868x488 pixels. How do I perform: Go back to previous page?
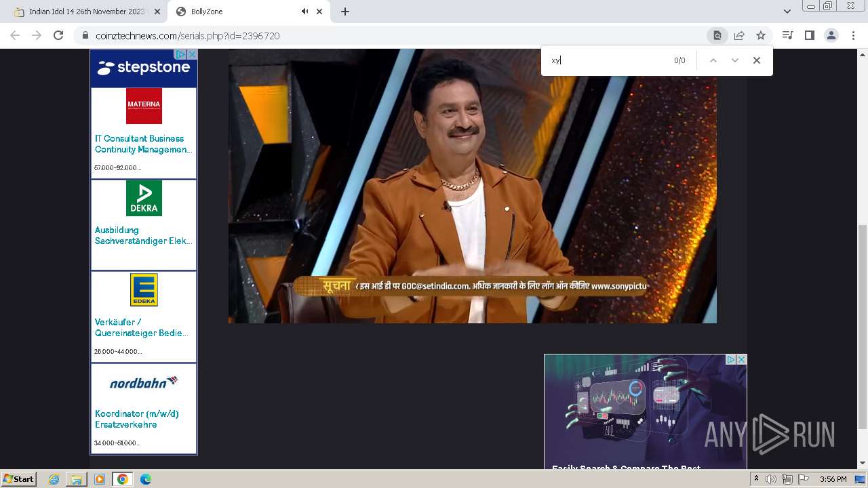tap(15, 35)
